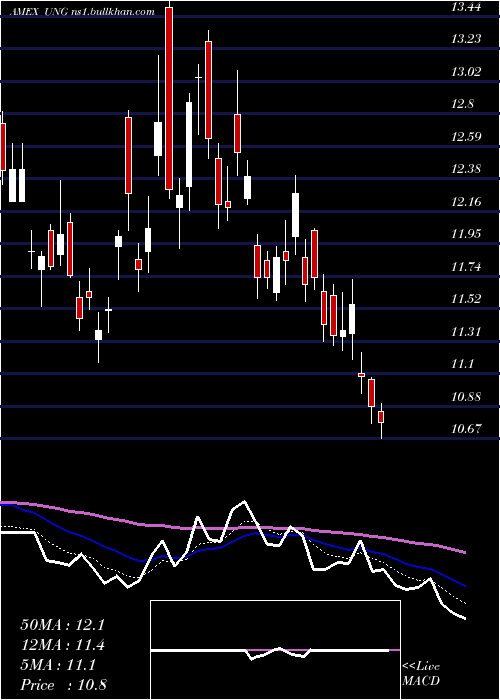Screen dimensions: 500x700
Task: Click the 10.88 price axis label
Action: click(x=466, y=396)
